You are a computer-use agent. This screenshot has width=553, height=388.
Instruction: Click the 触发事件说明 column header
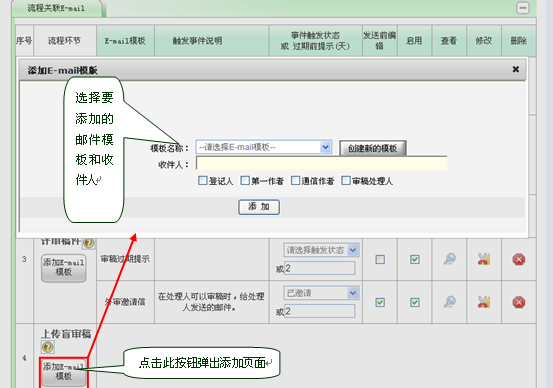pyautogui.click(x=212, y=41)
